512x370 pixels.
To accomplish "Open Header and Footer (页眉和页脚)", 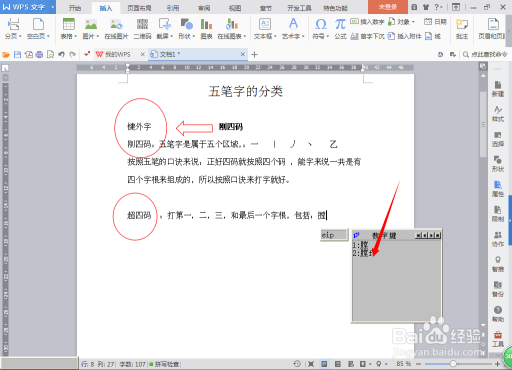I will pyautogui.click(x=493, y=29).
